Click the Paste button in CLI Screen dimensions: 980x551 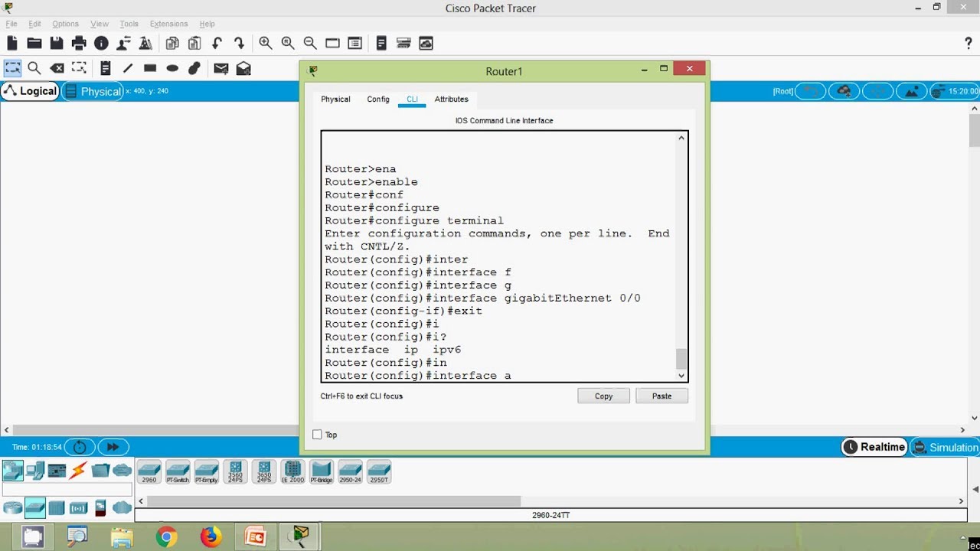(661, 396)
